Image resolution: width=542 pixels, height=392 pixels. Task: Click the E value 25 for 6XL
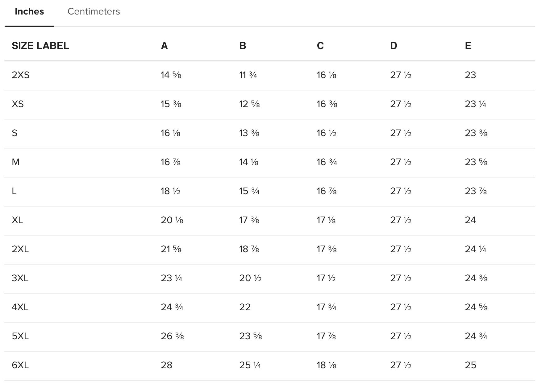(470, 365)
